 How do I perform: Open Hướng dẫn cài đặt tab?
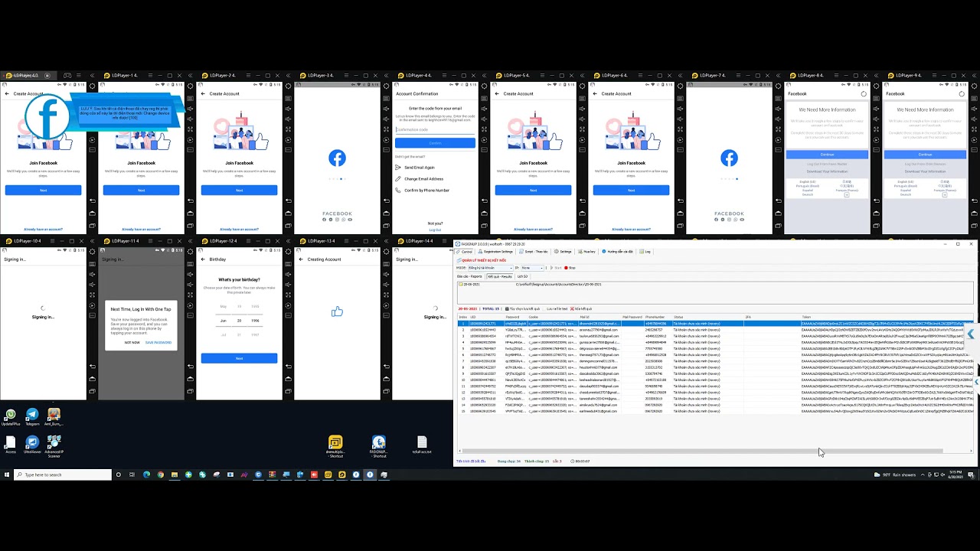(x=619, y=251)
